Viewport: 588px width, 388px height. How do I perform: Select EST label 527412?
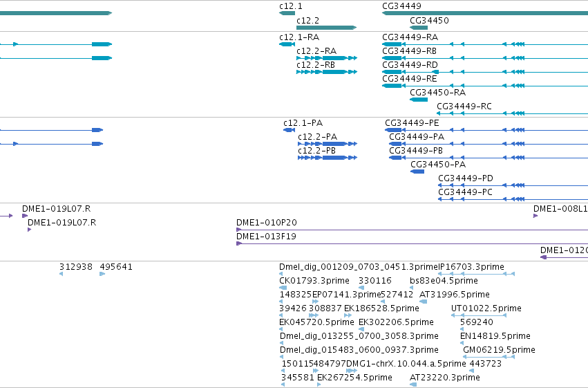coord(397,295)
